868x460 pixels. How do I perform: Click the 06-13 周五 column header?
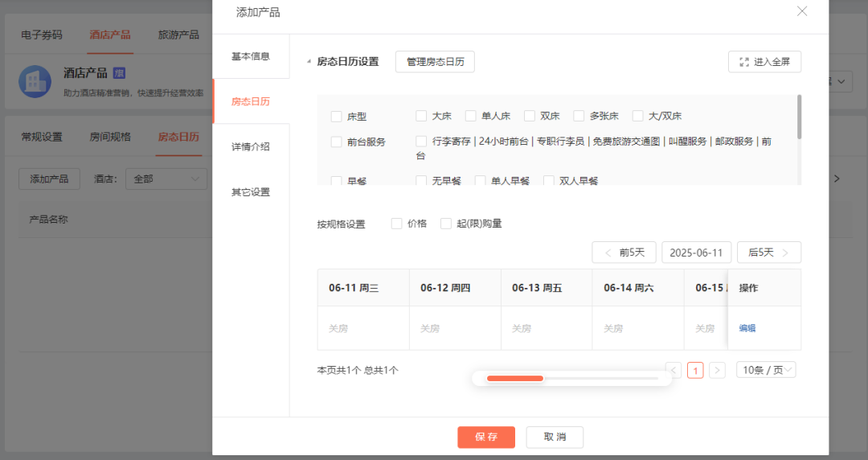coord(547,288)
